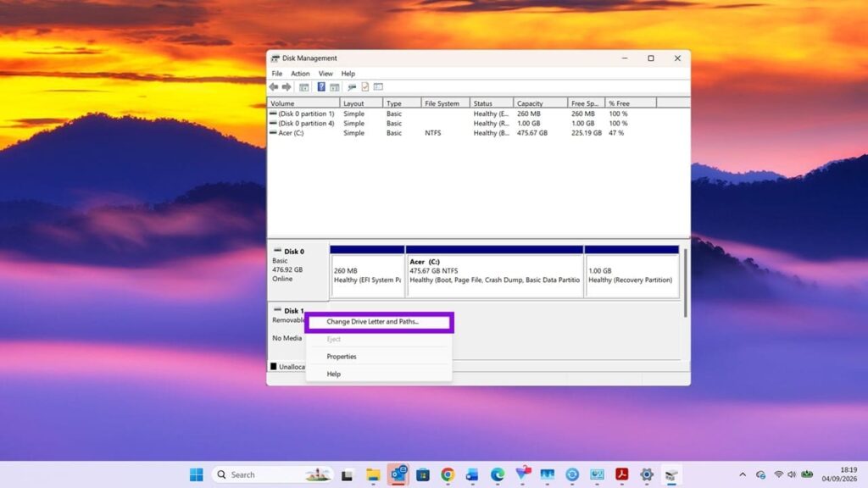Open the File menu
Viewport: 868px width, 488px height.
click(x=277, y=74)
